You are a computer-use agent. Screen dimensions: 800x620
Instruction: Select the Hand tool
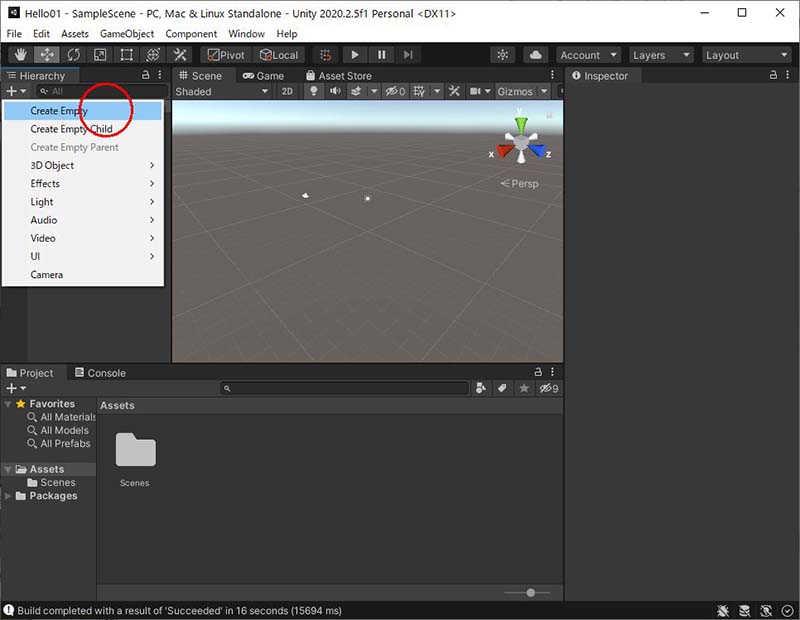point(20,55)
